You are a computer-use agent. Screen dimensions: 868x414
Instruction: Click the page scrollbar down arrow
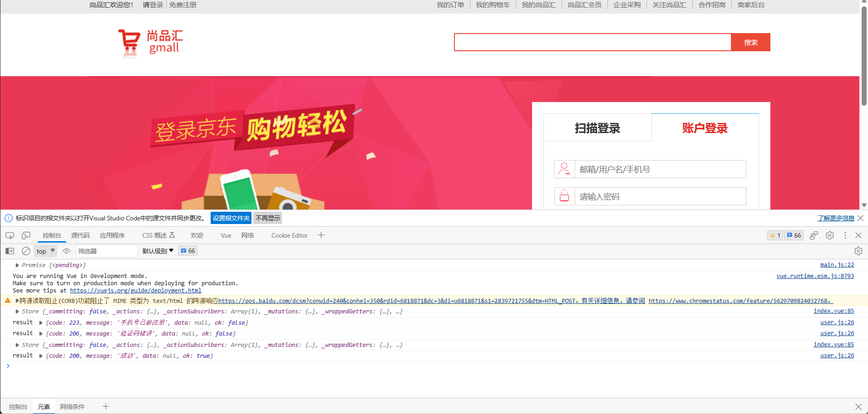(x=864, y=205)
